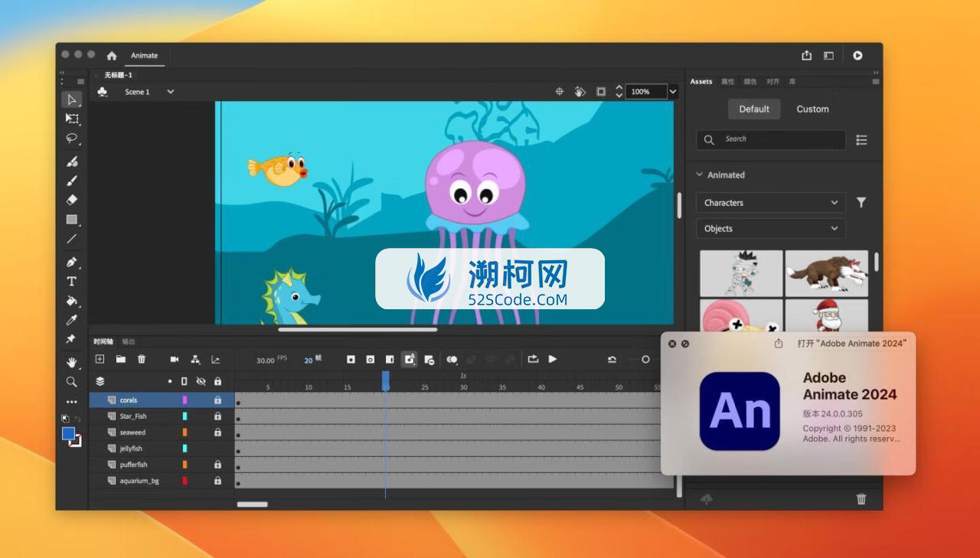This screenshot has height=558, width=980.
Task: Click the stroke color swatch
Action: [76, 442]
